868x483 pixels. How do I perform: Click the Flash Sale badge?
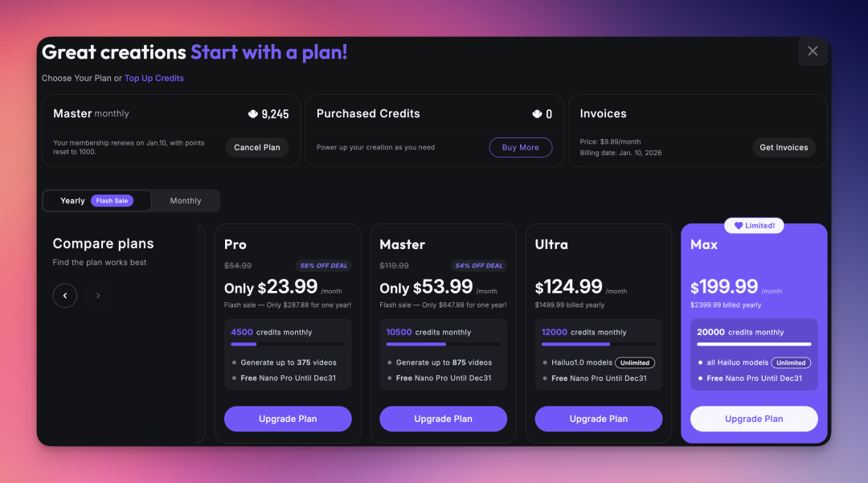(x=112, y=201)
